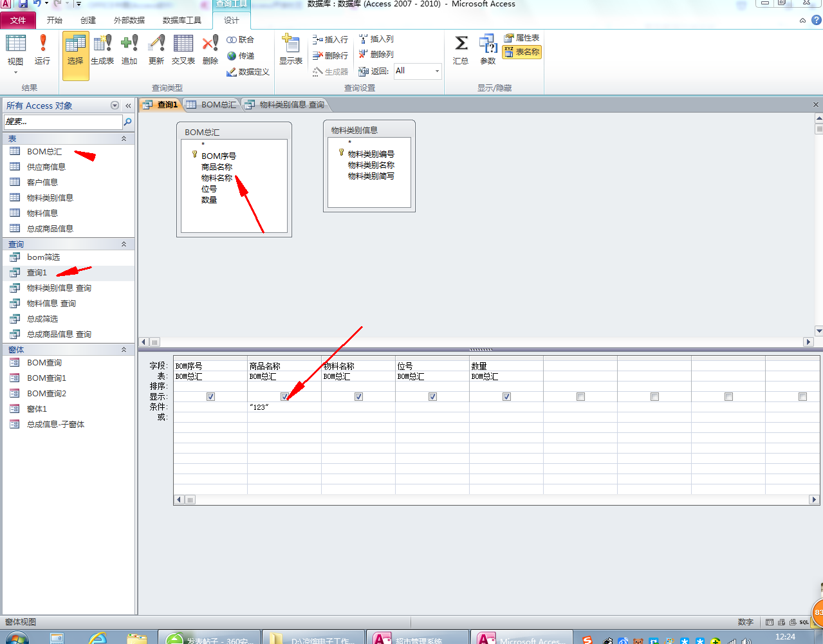Switch to the 创建 ribbon tab
The image size is (823, 644).
click(x=88, y=21)
